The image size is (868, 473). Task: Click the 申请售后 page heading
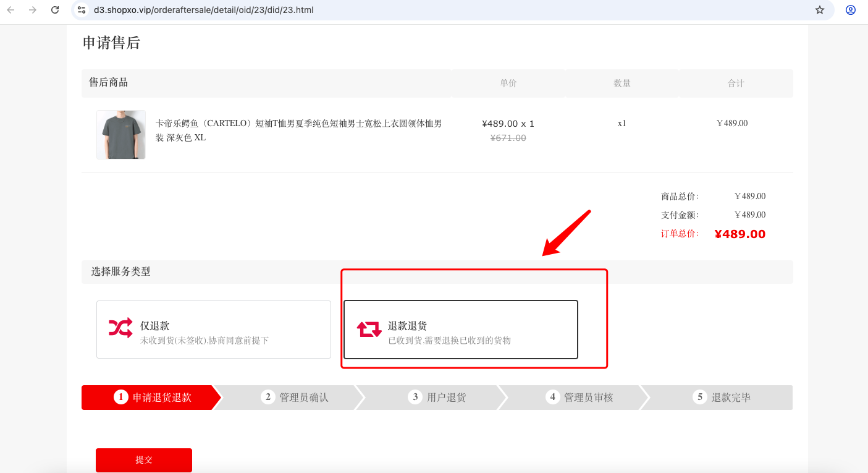pos(111,43)
